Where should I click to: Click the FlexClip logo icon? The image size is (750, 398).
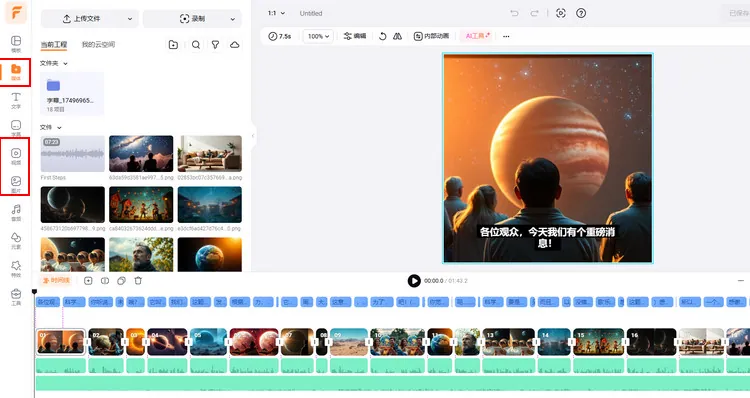[16, 13]
